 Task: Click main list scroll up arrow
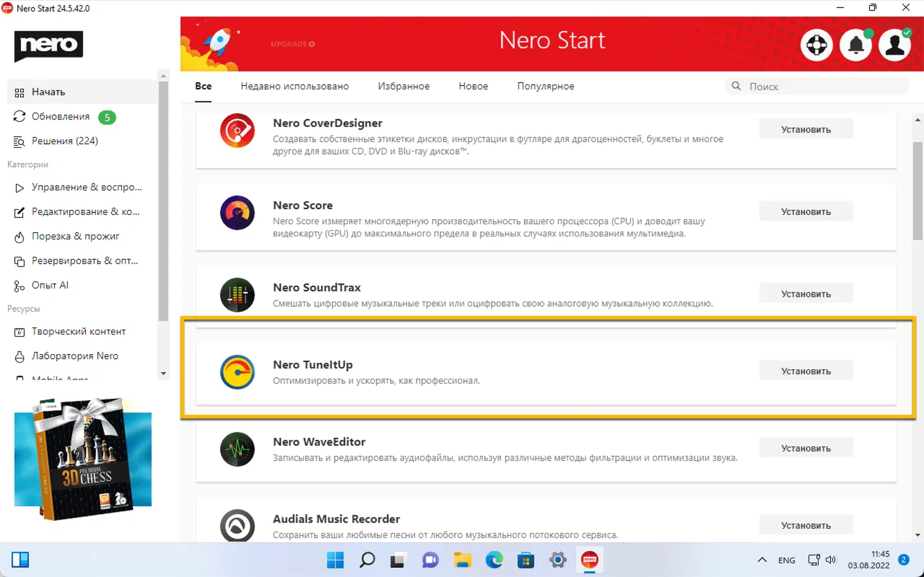point(918,120)
